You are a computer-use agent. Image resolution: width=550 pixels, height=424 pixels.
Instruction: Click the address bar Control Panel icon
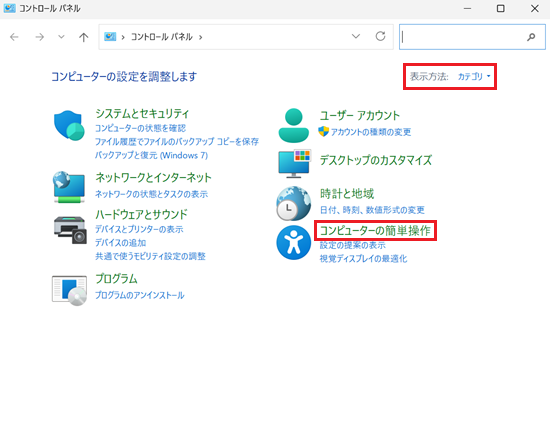pos(110,36)
